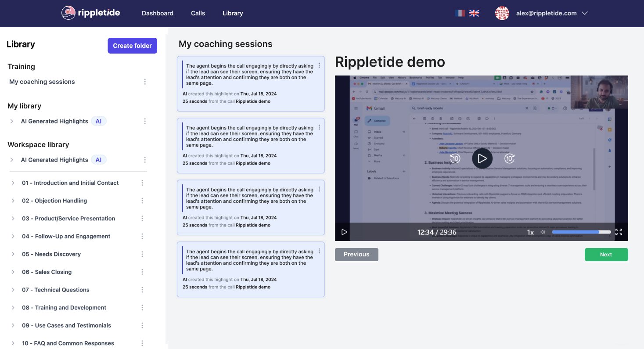This screenshot has width=644, height=349.
Task: Play the video with the large center play button
Action: (x=482, y=158)
